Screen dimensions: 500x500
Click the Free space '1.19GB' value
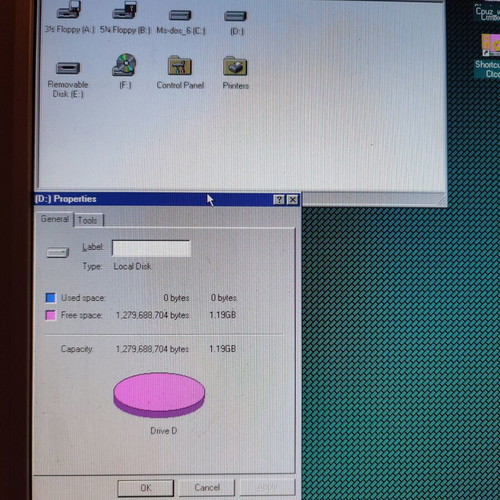223,315
